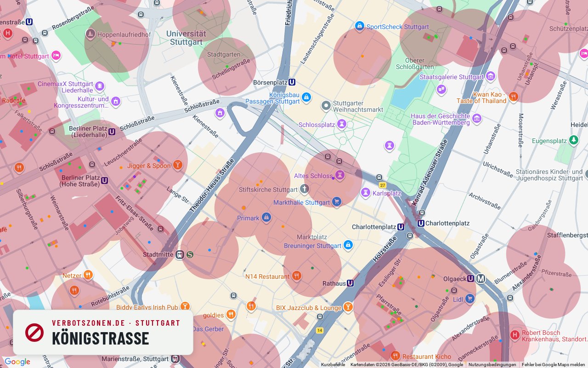Select the Das Gerber label
The image size is (588, 368).
pos(208,329)
